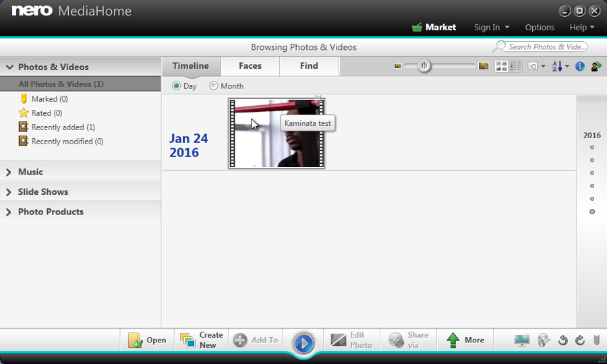The image size is (607, 364).
Task: Open the preview view dropdown arrow
Action: [543, 67]
